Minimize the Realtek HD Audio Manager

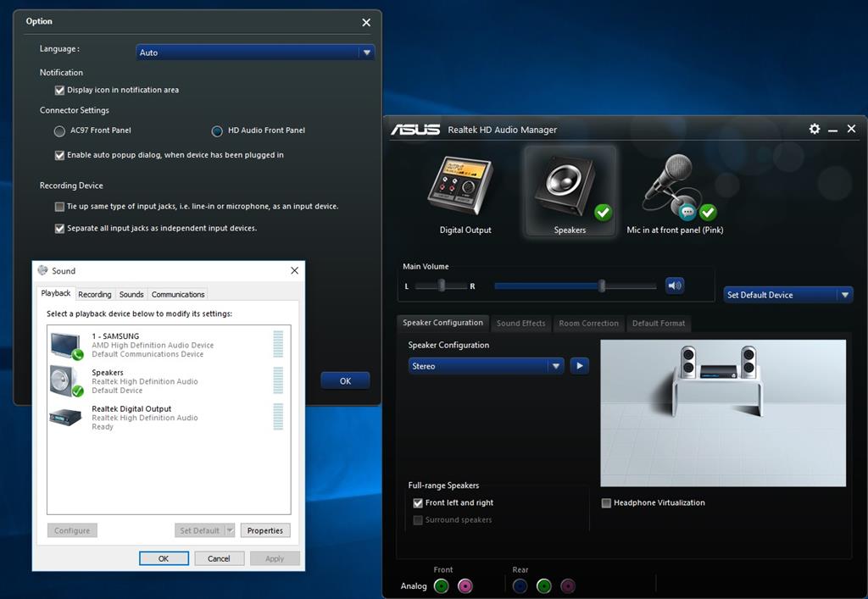(x=832, y=130)
